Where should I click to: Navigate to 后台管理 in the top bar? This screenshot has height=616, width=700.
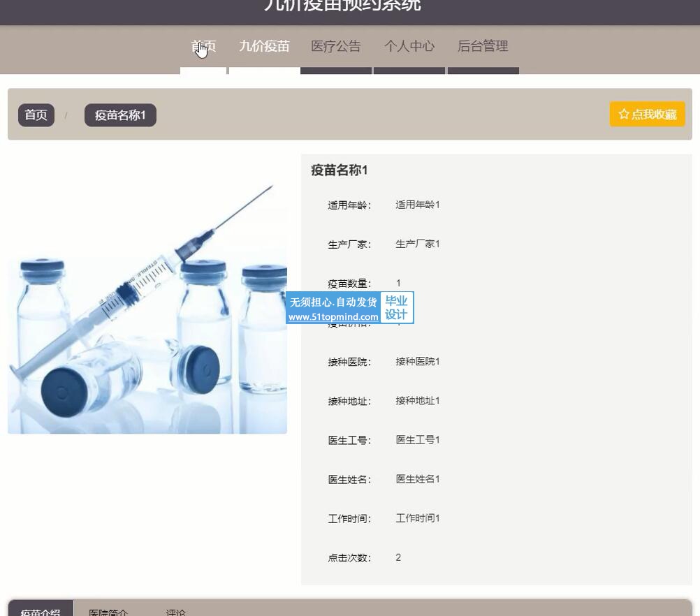[483, 47]
